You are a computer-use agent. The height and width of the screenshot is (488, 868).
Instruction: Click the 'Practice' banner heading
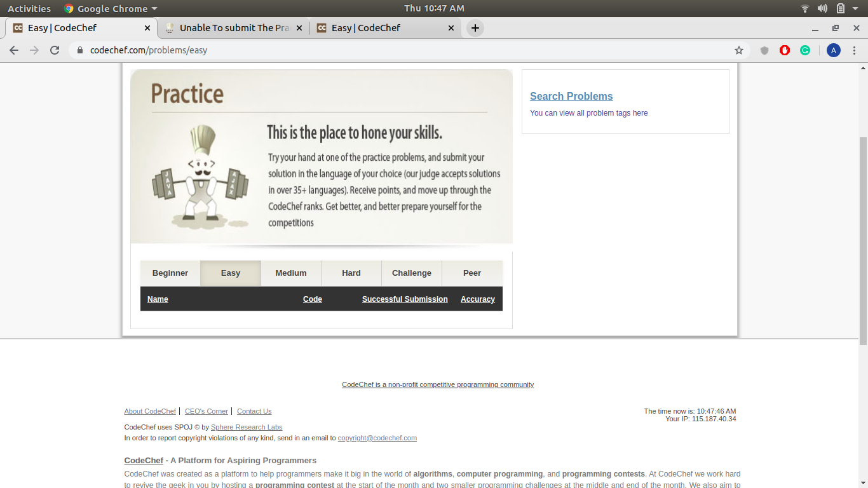pyautogui.click(x=187, y=93)
